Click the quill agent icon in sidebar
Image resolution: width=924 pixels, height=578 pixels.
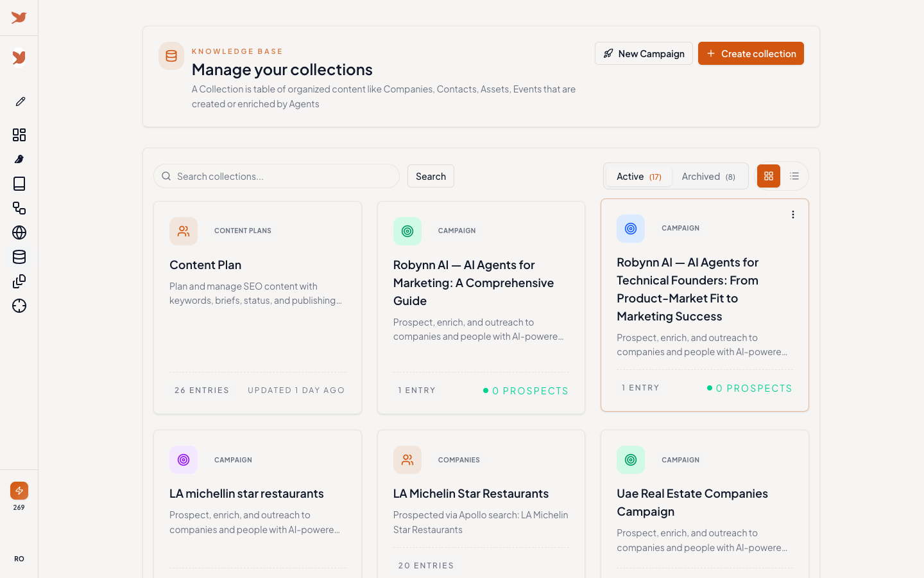click(19, 159)
